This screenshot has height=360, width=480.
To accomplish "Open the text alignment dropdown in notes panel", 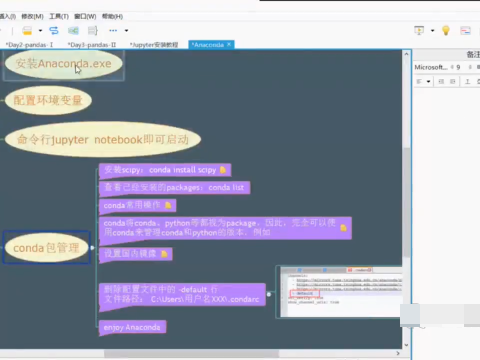I will [428, 81].
